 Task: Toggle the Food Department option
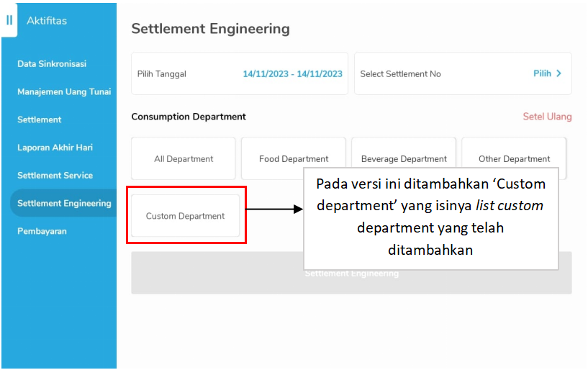(294, 159)
